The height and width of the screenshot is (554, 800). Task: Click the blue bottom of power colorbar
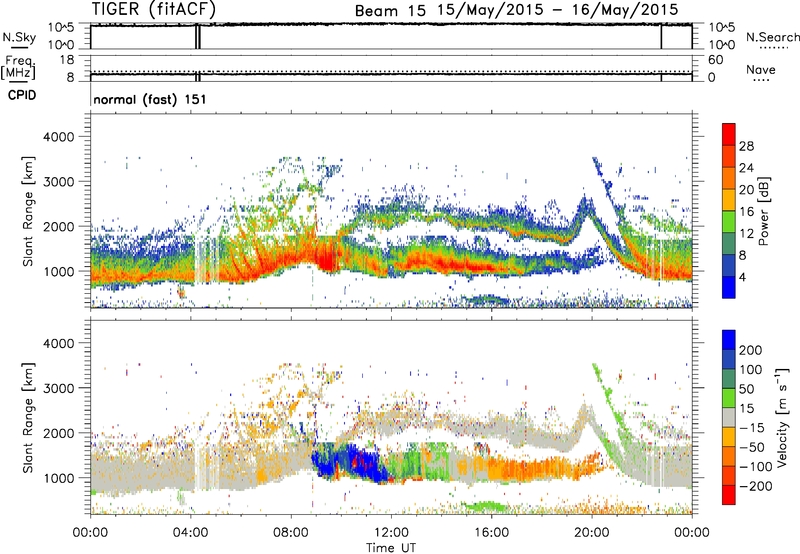729,287
